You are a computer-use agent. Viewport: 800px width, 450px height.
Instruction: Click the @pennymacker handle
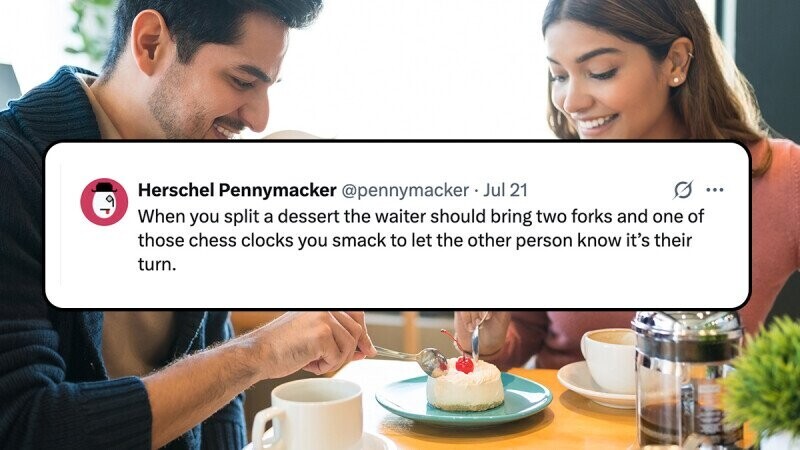405,190
